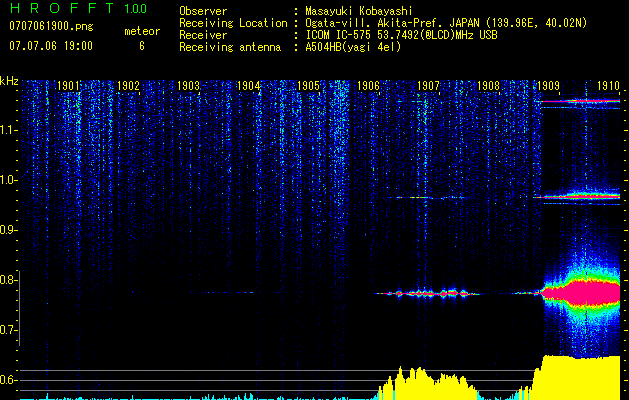The image size is (629, 400).
Task: Click the harmonic echo band just below 1.0 kHz
Action: (x=580, y=197)
